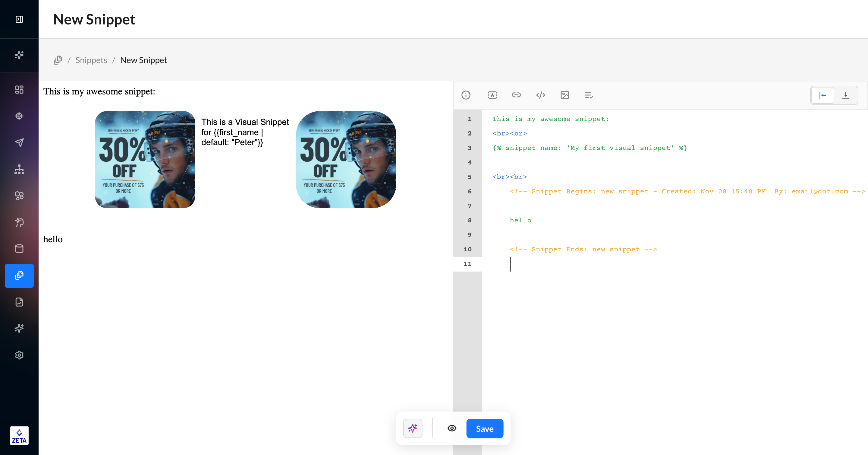Click the first hockey promo image
Image resolution: width=868 pixels, height=455 pixels.
click(145, 160)
